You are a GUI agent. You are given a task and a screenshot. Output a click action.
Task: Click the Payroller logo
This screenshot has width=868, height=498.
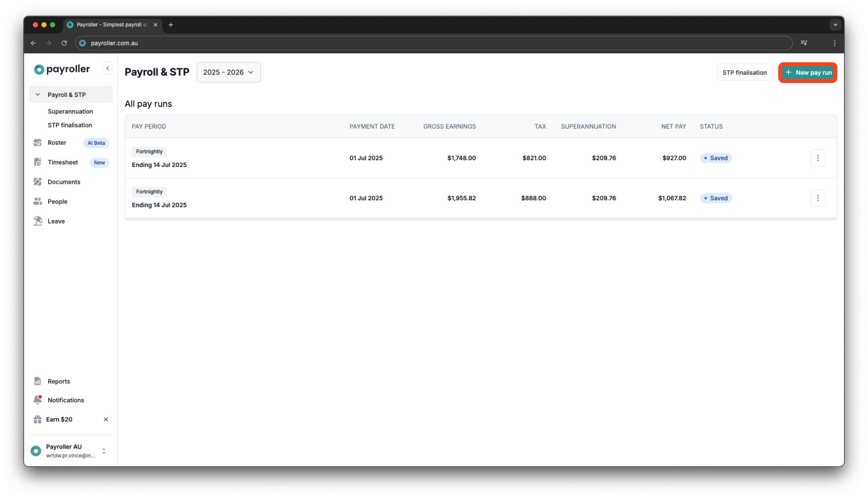click(x=61, y=68)
